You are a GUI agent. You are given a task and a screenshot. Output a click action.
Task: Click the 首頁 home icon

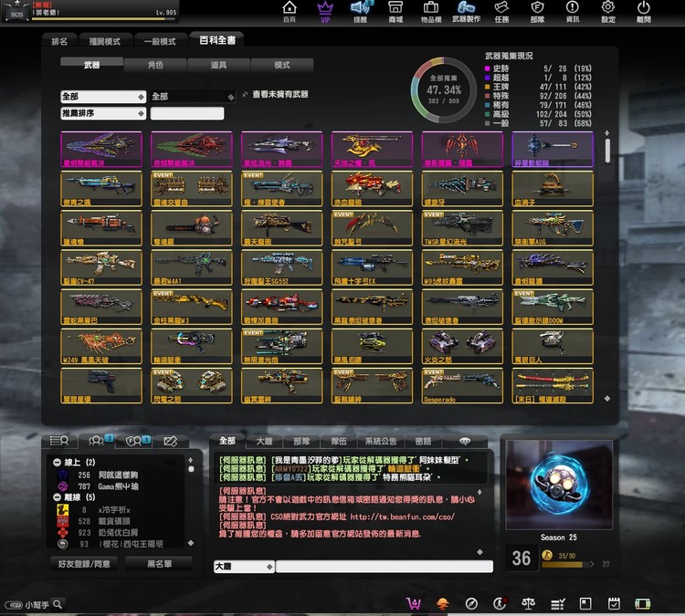point(290,11)
